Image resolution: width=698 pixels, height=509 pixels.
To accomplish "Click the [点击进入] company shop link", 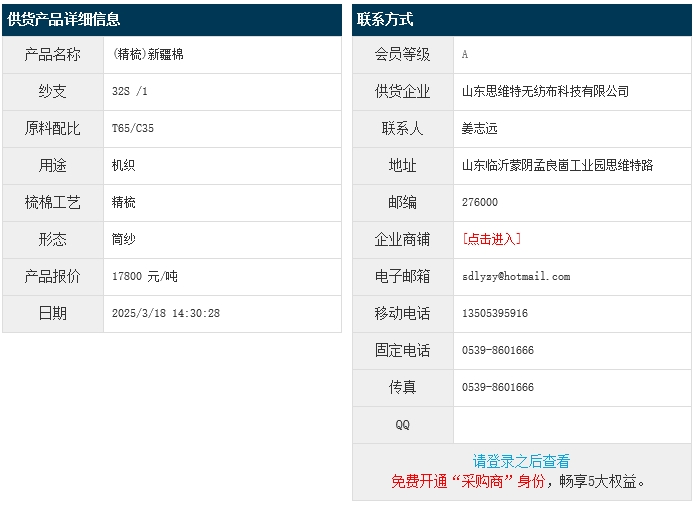I will [x=491, y=239].
